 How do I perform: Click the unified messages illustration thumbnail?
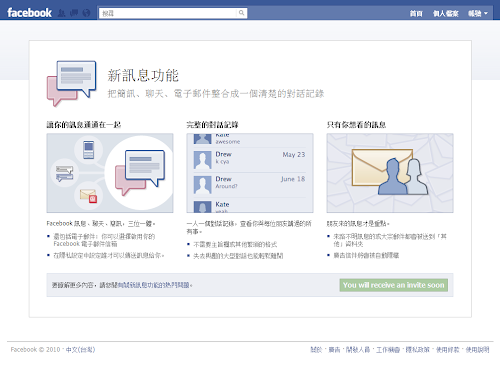110,173
